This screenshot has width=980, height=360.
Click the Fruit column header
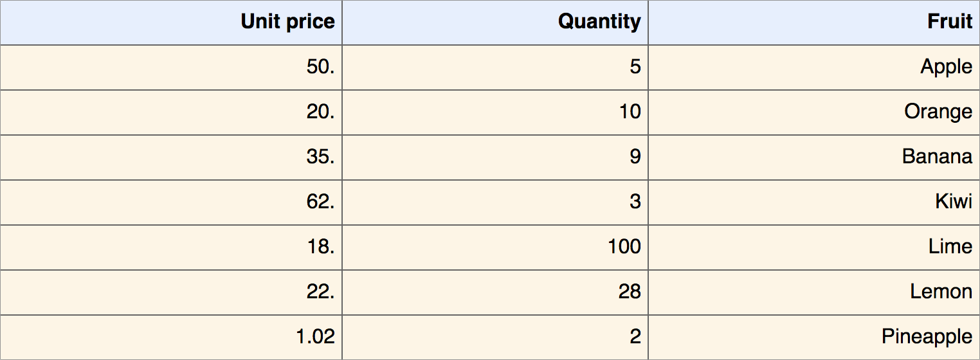pos(949,22)
